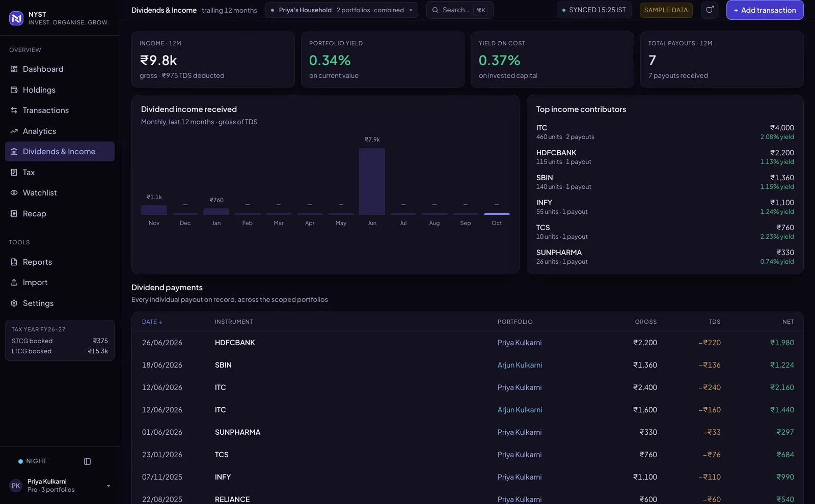This screenshot has height=504, width=815.
Task: Click the Add transaction button
Action: (x=765, y=10)
